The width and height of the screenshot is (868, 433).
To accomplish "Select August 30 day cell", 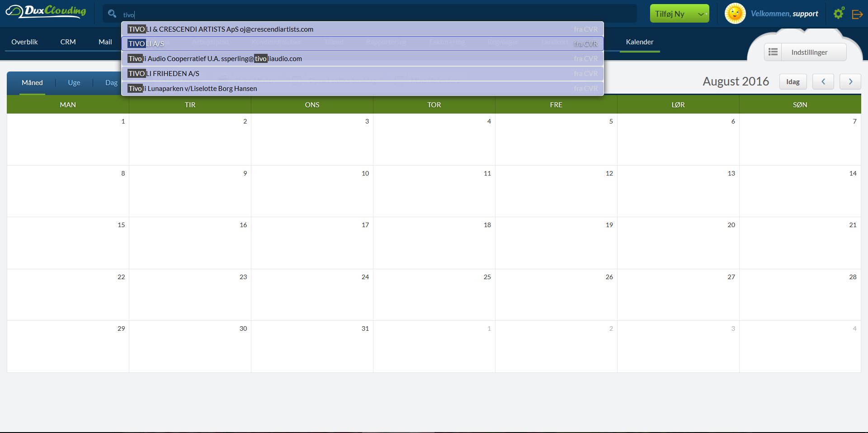I will click(x=190, y=347).
